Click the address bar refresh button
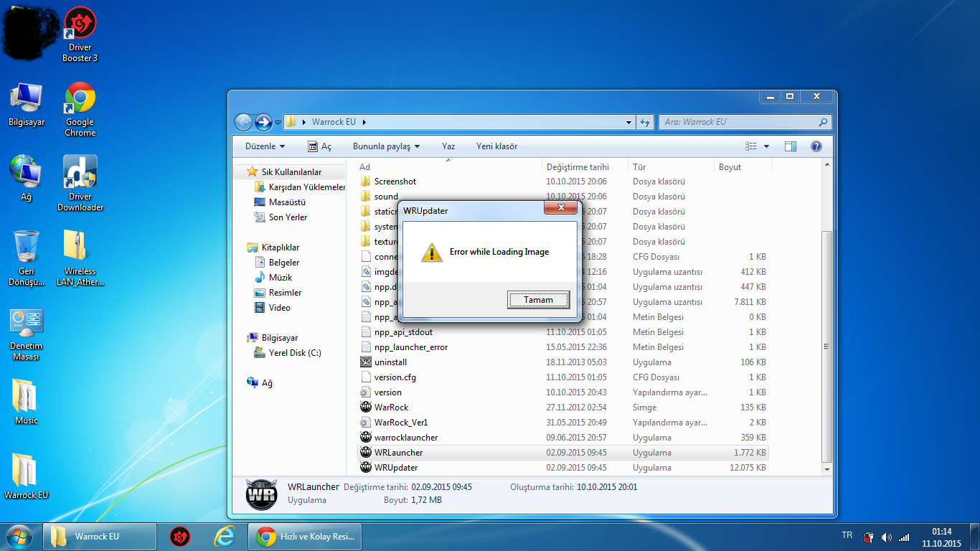 click(644, 122)
